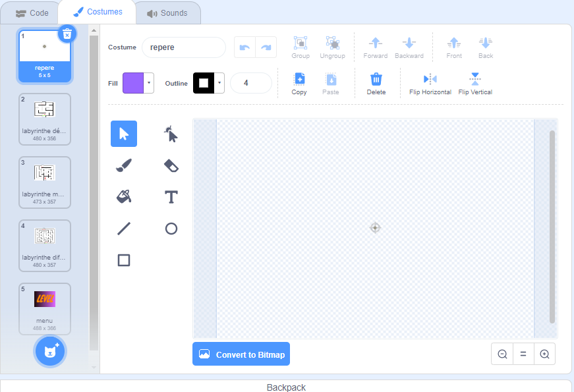Select the Eraser tool
The height and width of the screenshot is (392, 574).
pos(171,165)
